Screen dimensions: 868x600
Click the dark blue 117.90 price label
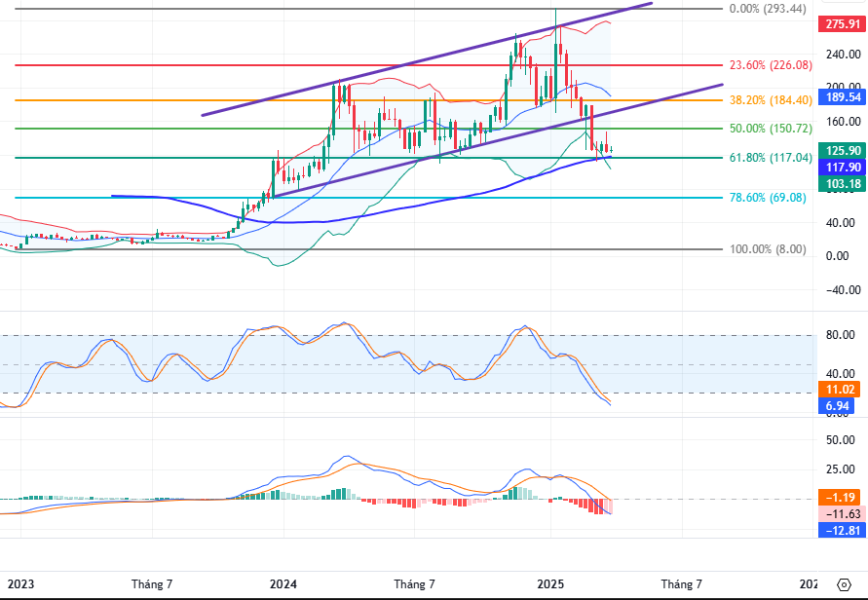click(842, 167)
